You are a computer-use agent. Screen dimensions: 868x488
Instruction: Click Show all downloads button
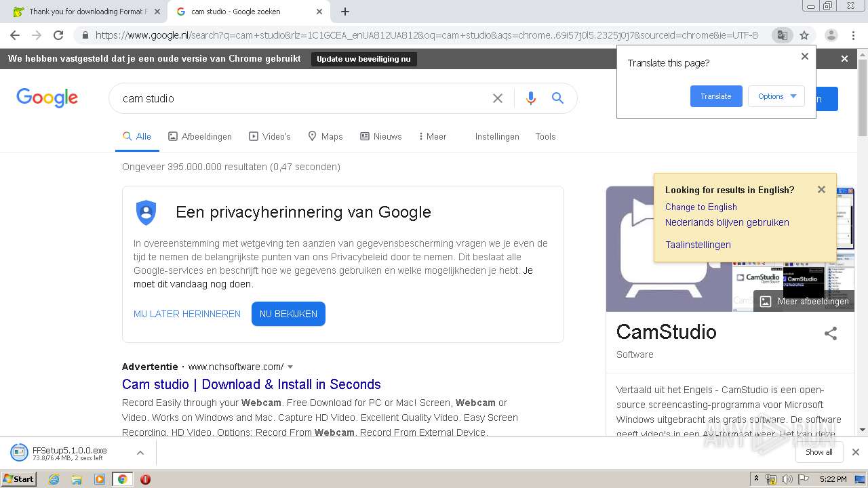point(819,452)
